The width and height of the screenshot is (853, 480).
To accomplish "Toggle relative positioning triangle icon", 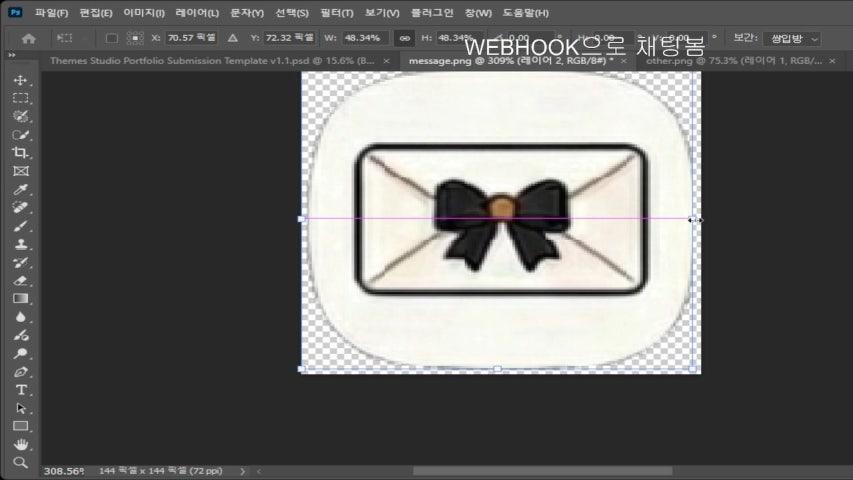I will point(233,38).
